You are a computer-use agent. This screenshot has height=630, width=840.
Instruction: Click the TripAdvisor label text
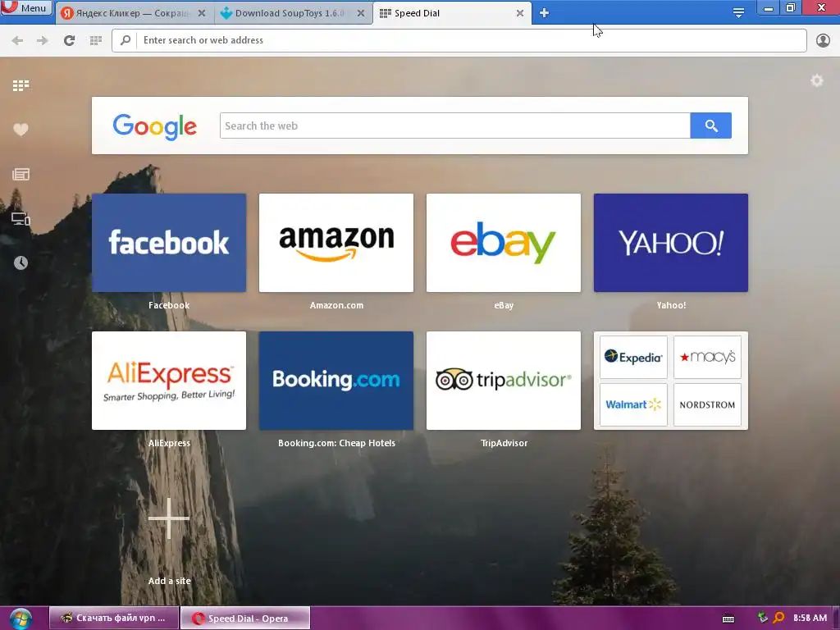tap(504, 443)
